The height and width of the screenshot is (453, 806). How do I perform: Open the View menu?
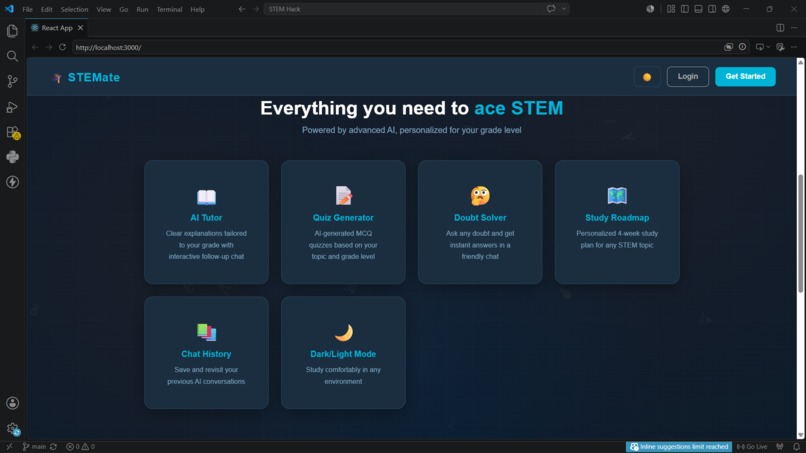103,9
